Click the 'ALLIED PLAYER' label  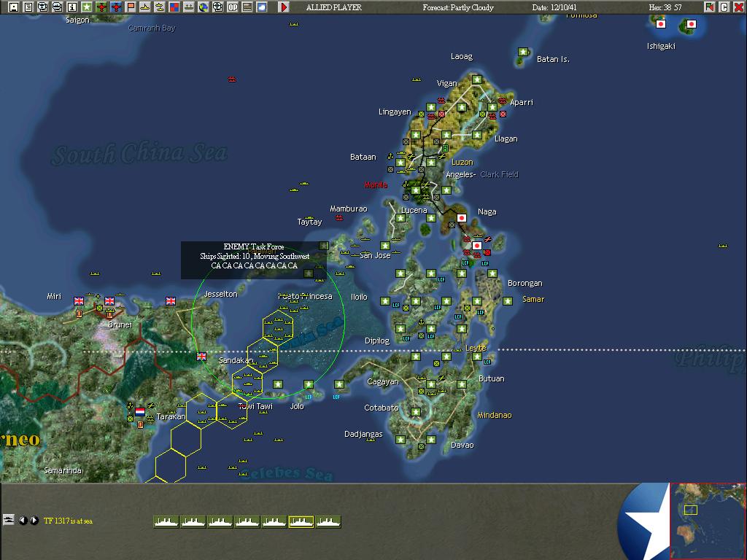[x=333, y=7]
